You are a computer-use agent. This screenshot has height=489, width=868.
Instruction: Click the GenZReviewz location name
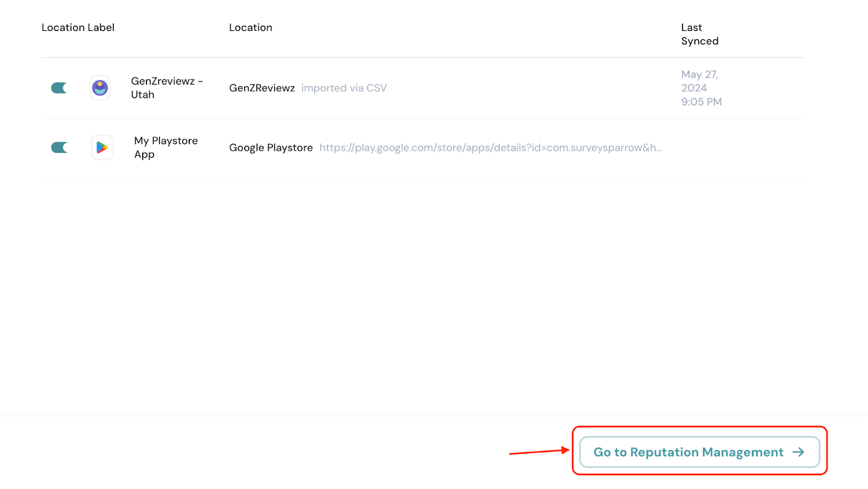click(x=262, y=88)
